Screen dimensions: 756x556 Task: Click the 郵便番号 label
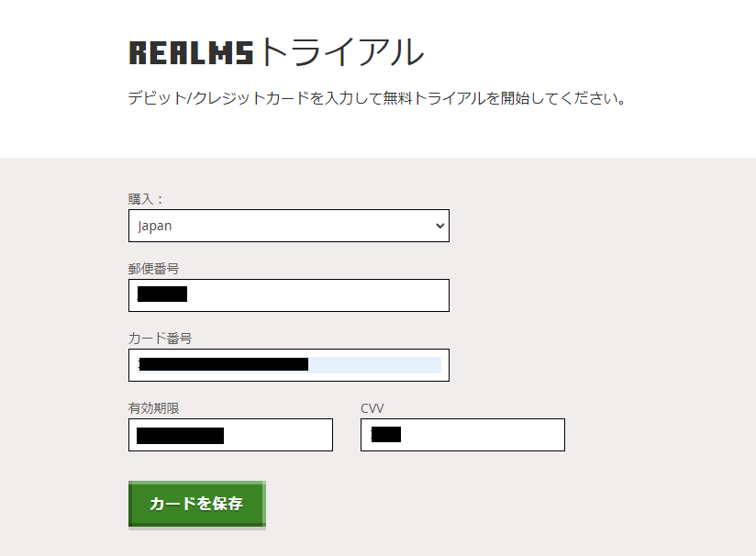coord(153,269)
